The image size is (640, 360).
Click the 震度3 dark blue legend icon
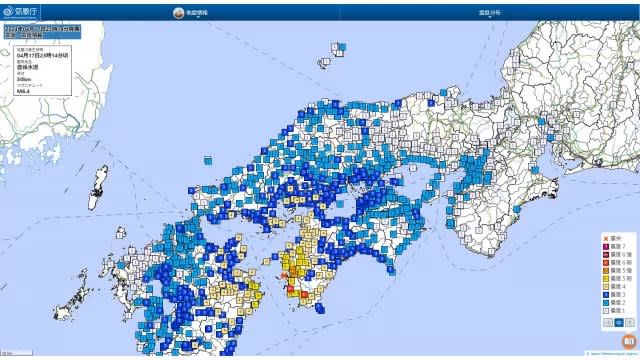coord(606,295)
